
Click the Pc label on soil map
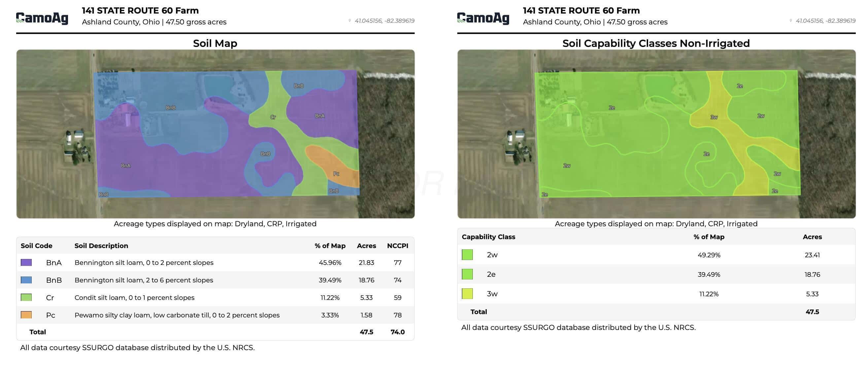click(336, 173)
